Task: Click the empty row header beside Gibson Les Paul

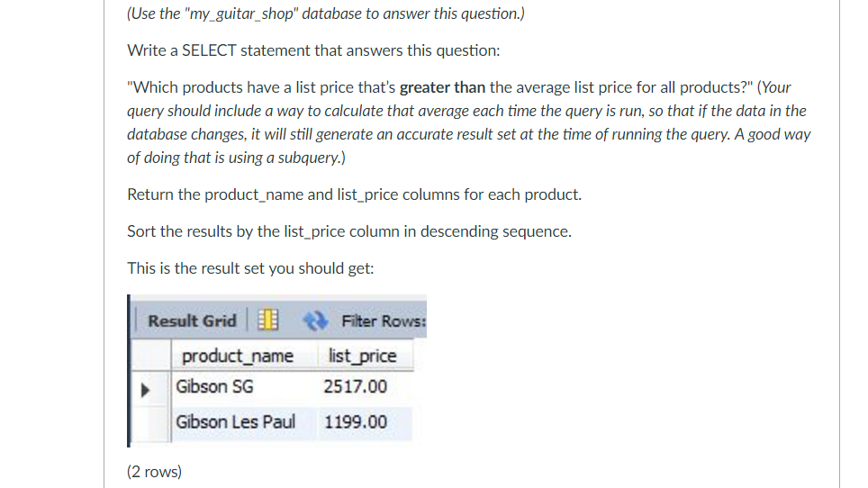Action: point(150,424)
